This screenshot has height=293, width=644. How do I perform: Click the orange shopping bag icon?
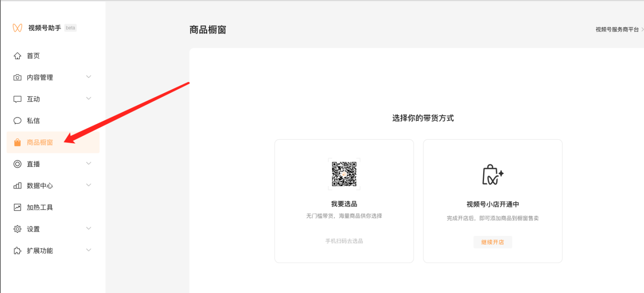17,142
